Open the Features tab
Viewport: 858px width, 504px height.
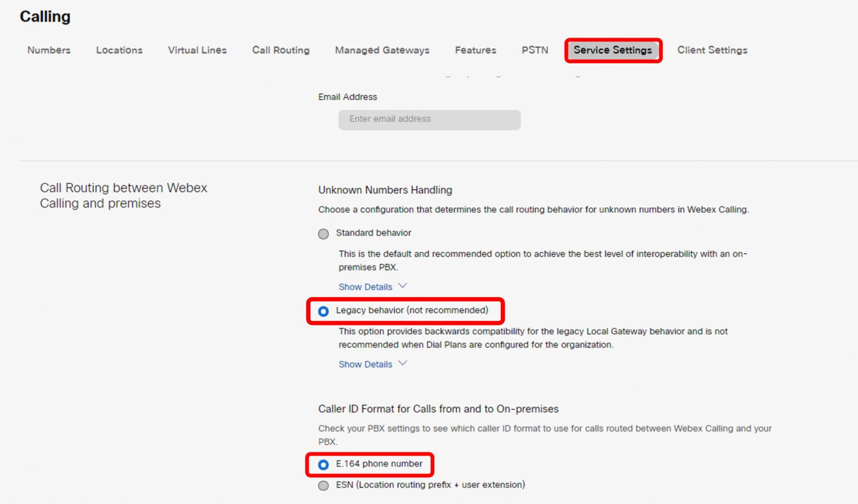point(476,50)
